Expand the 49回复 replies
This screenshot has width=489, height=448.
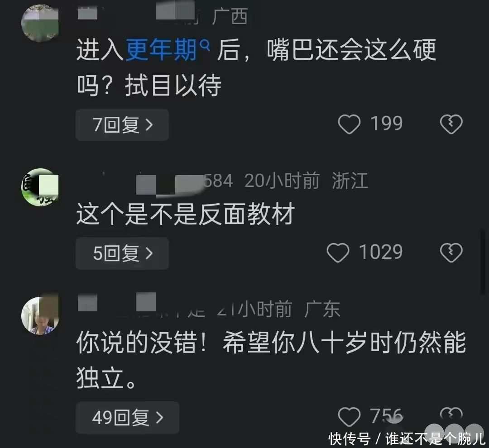[x=128, y=417]
